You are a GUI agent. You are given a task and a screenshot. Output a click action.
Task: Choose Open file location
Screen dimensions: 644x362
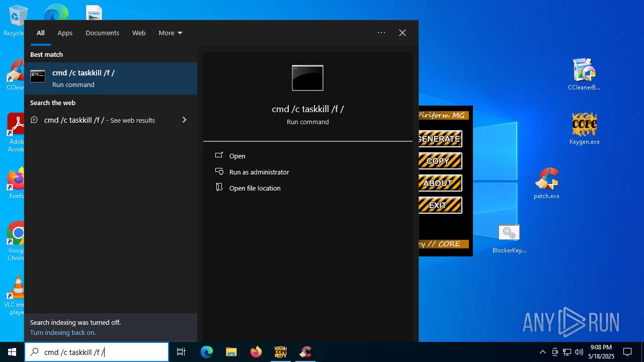point(248,188)
